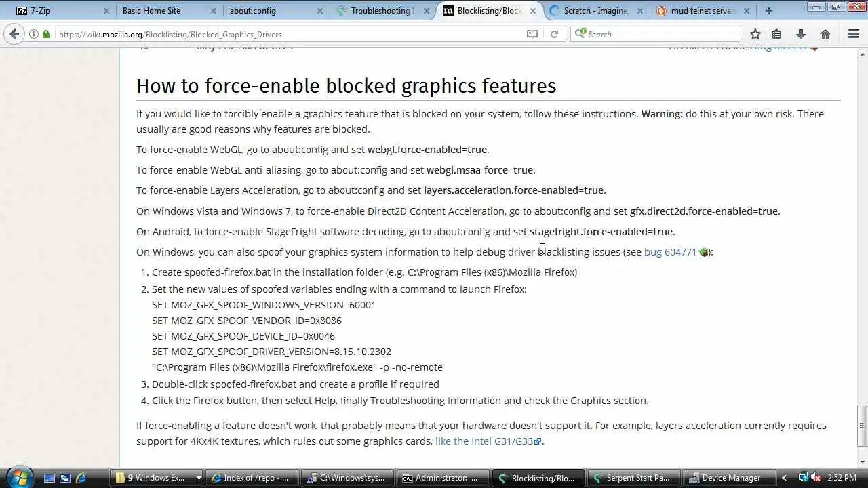Click the text 'gfx.direct2d.force-enabled=true.'
Screen dimensions: 868x488
pyautogui.click(x=705, y=211)
